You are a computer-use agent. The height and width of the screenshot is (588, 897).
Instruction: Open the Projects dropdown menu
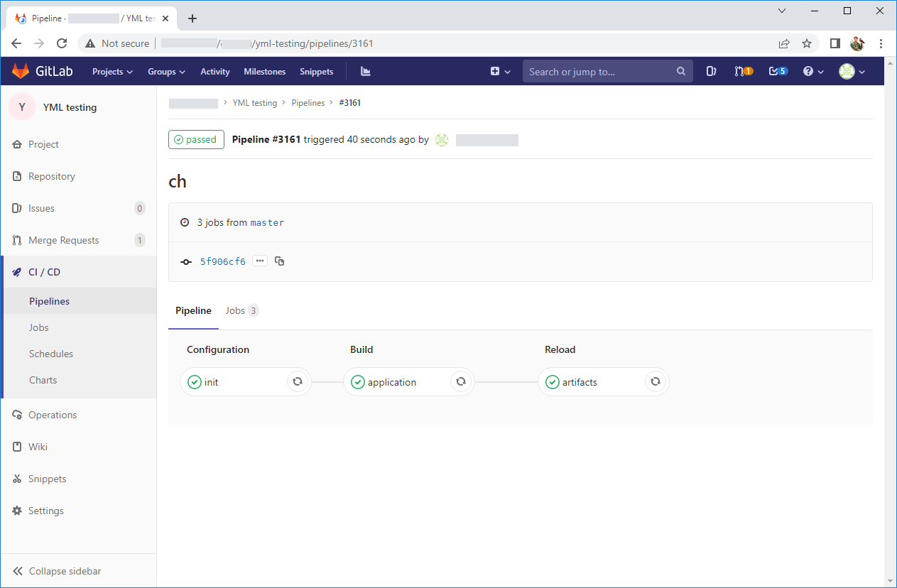[x=112, y=72]
